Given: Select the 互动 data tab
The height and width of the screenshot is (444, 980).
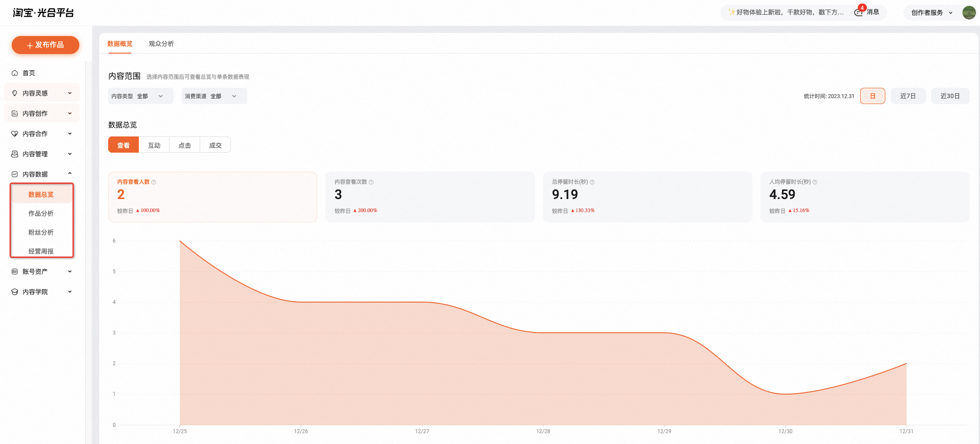Looking at the screenshot, I should pos(154,145).
